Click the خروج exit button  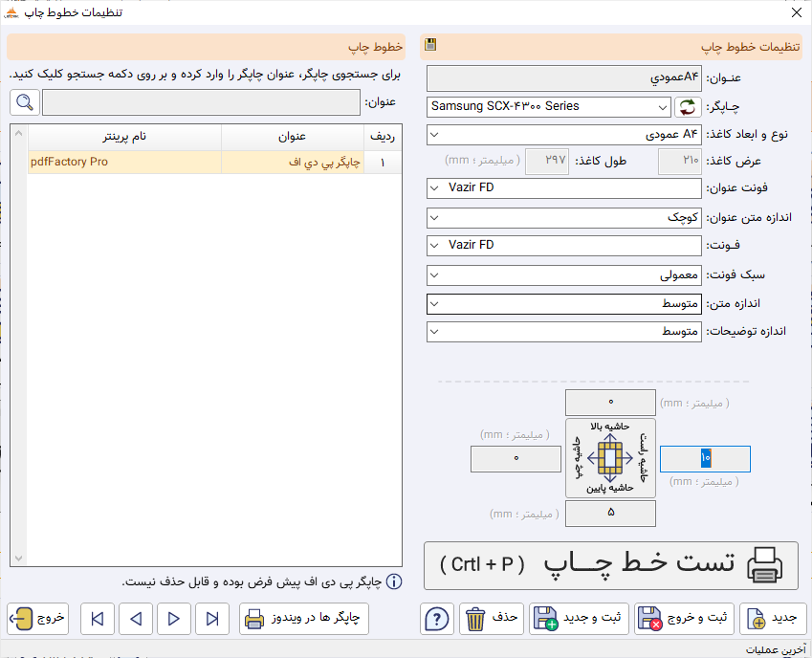(x=38, y=619)
